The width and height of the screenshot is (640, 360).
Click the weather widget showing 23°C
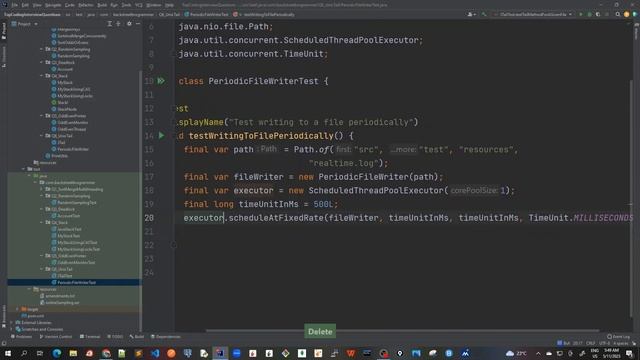click(x=516, y=353)
